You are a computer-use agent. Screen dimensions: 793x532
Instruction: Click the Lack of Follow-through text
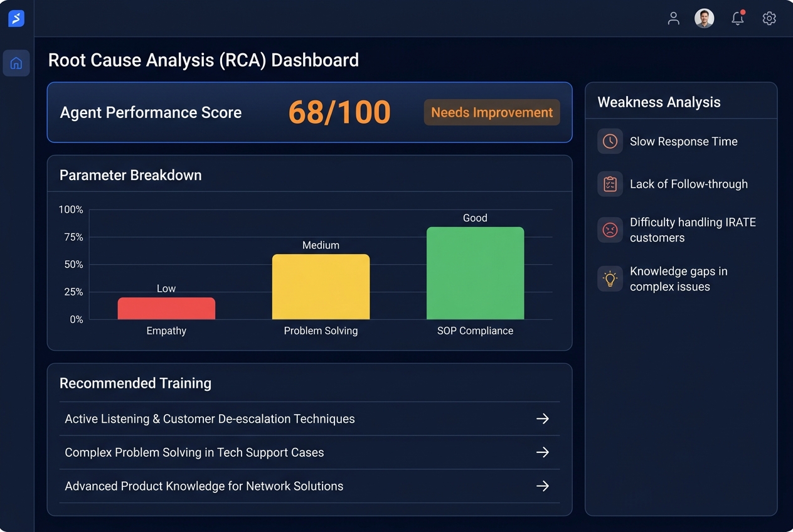point(689,184)
